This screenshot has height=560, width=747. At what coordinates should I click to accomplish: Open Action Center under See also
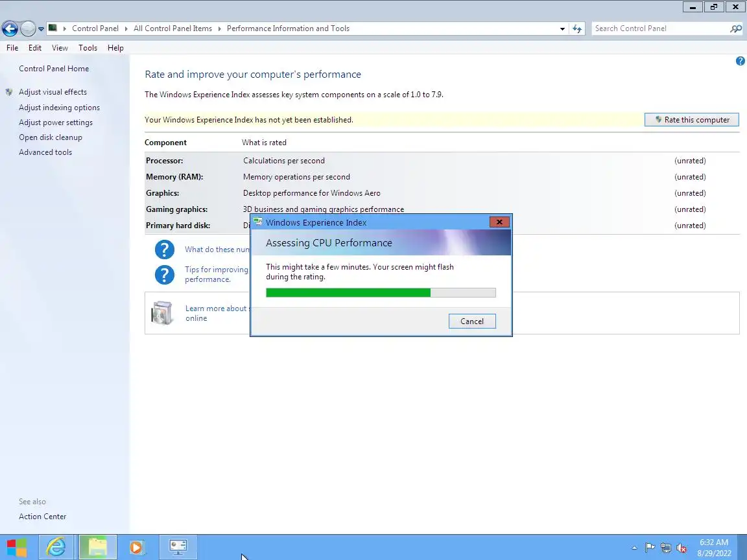pos(42,517)
